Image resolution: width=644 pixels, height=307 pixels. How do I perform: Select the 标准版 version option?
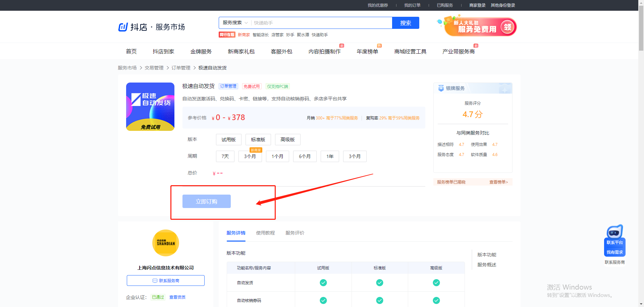(258, 140)
